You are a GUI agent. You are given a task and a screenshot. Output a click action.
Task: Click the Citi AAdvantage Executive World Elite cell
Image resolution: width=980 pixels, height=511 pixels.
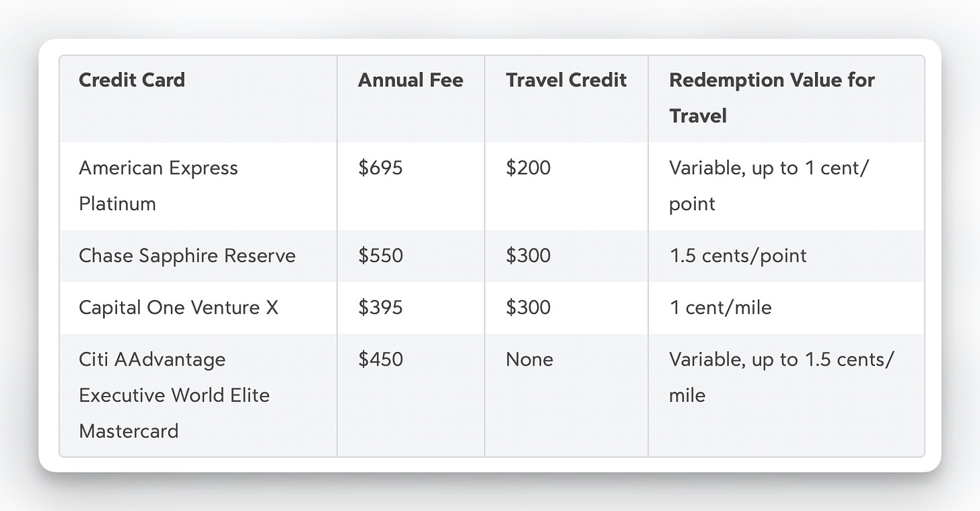174,395
